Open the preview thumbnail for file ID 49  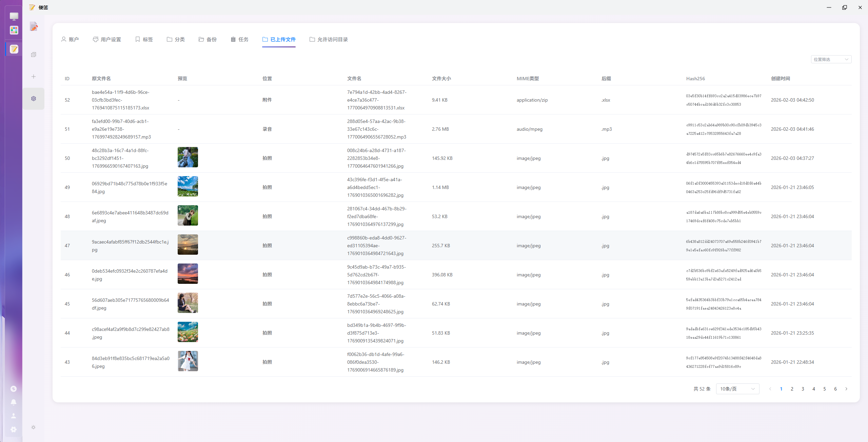tap(188, 186)
